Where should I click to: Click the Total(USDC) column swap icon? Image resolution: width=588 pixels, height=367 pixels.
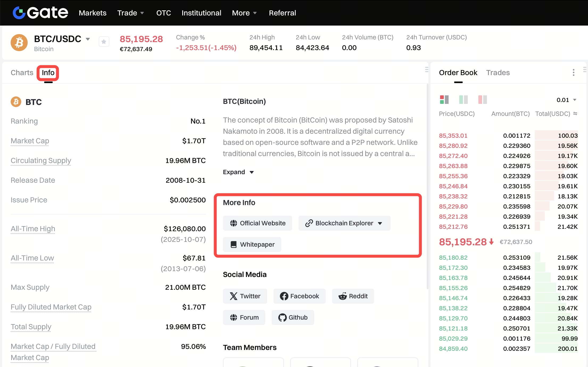575,114
